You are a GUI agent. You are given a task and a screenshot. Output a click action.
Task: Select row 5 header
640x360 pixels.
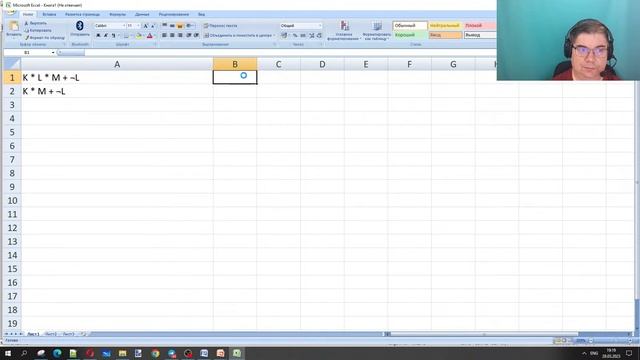12,132
